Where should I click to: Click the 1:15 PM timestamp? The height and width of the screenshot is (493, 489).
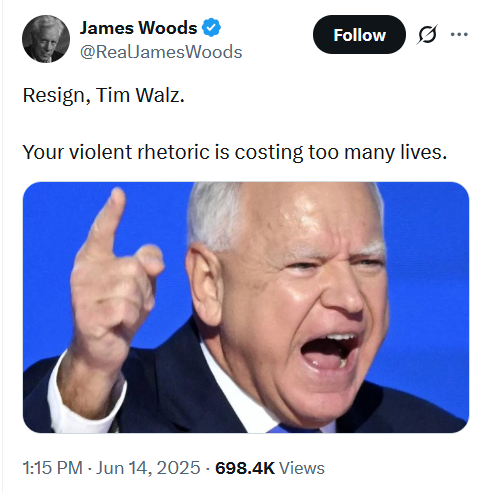click(x=52, y=468)
